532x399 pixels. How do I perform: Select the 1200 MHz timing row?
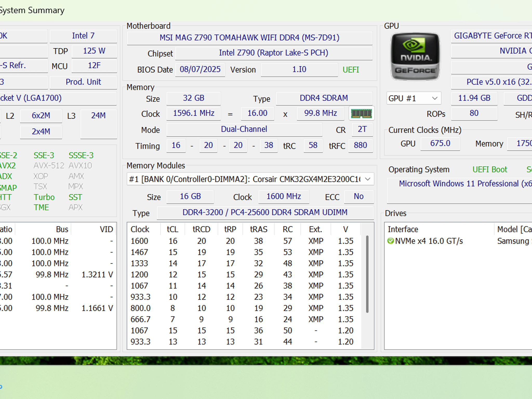(x=244, y=275)
